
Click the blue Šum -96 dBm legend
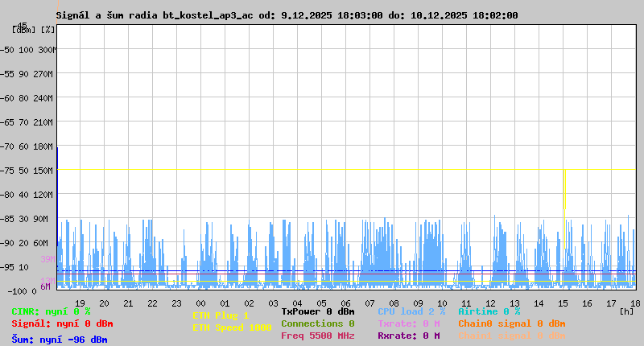[59, 340]
